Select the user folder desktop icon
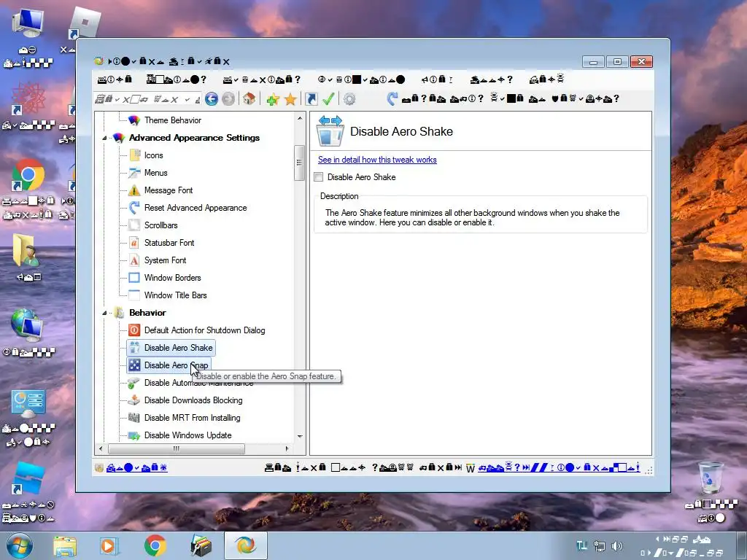This screenshot has height=560, width=747. coord(27,257)
